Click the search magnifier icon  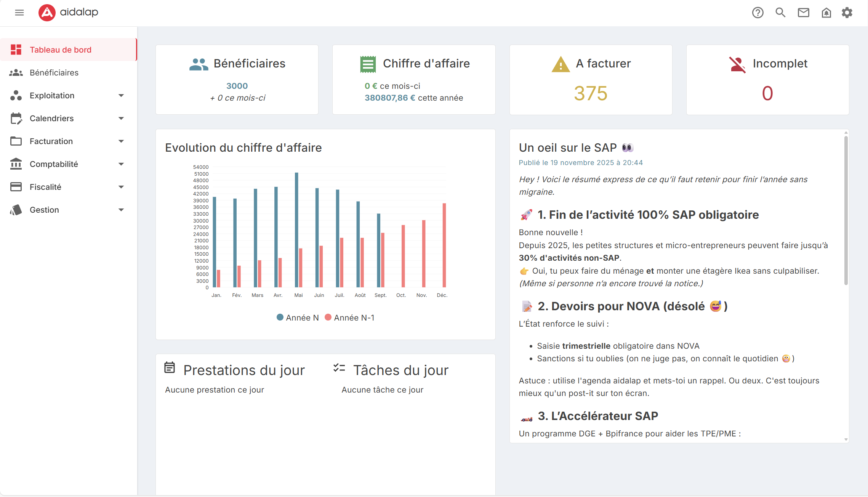[780, 13]
